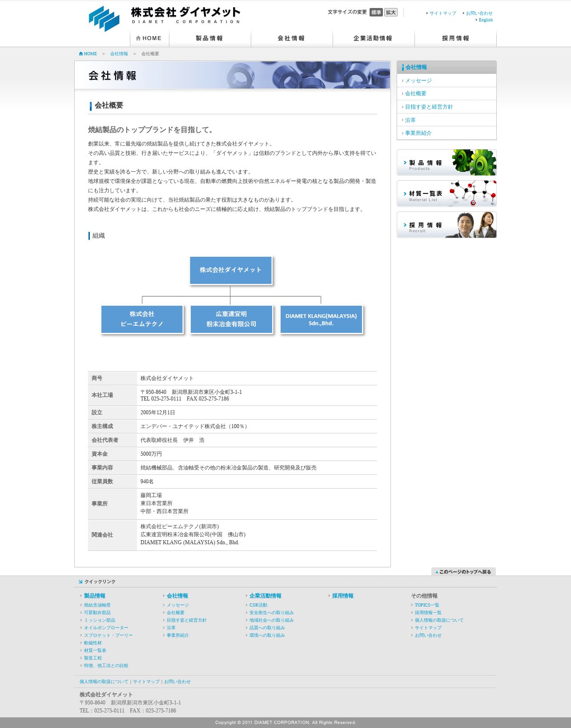Click the DIAMET KLANG(MALAYSIA) org chart box
Image resolution: width=571 pixels, height=728 pixels.
321,319
